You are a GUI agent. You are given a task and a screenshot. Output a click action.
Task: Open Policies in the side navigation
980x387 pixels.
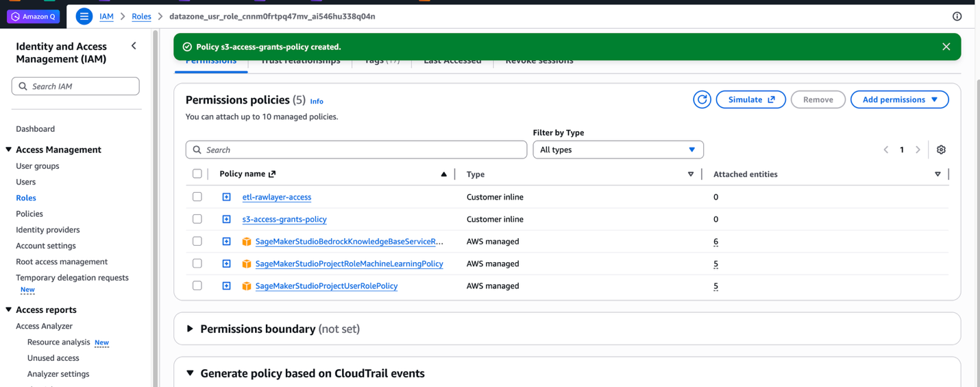click(x=29, y=213)
